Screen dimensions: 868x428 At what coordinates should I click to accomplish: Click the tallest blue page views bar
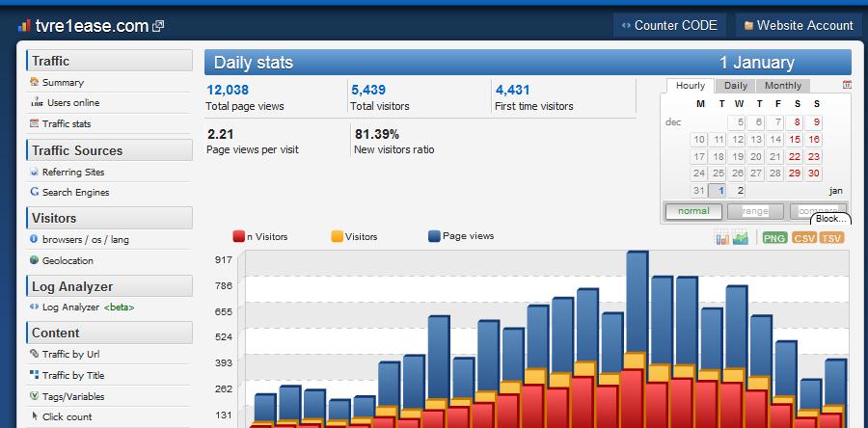coord(637,302)
